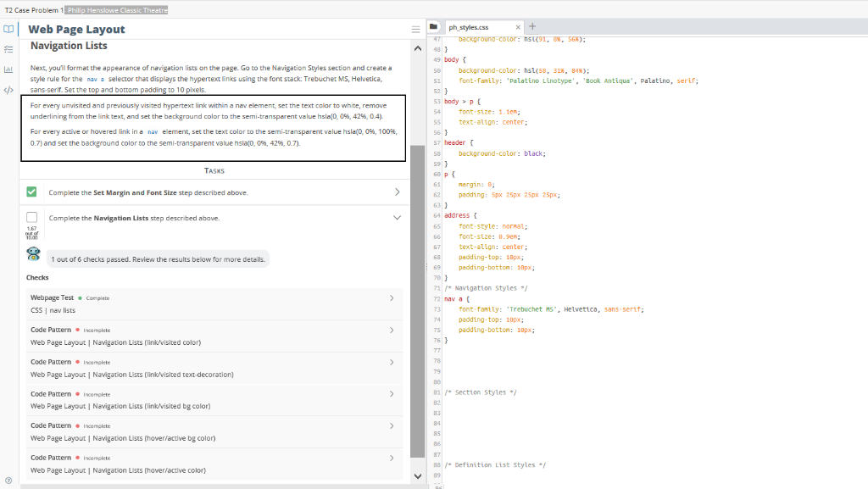Expand the link/visited color check
The width and height of the screenshot is (868, 489).
(x=392, y=331)
